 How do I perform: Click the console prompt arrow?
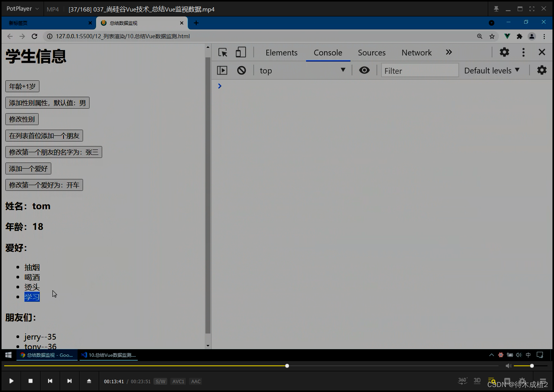tap(220, 86)
